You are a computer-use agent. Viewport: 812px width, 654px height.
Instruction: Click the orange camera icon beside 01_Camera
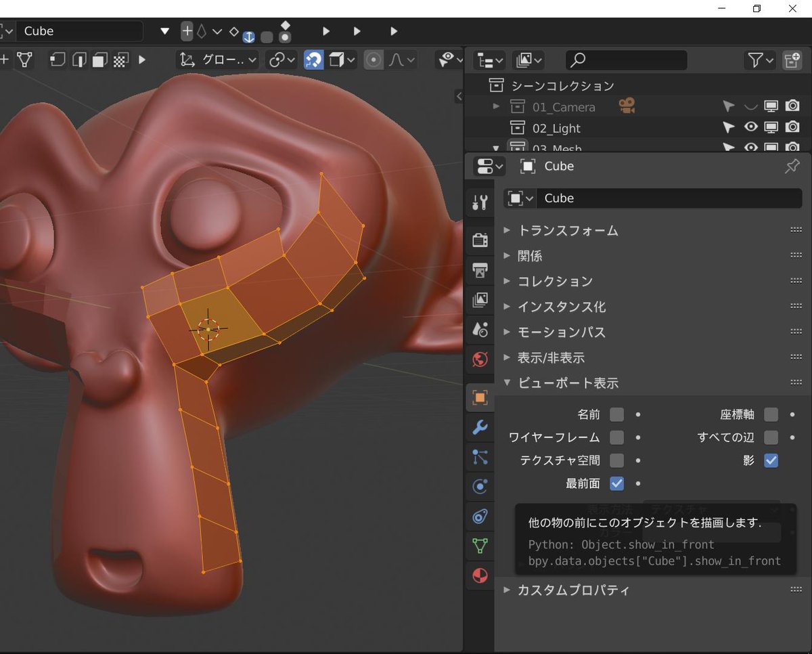[x=627, y=106]
